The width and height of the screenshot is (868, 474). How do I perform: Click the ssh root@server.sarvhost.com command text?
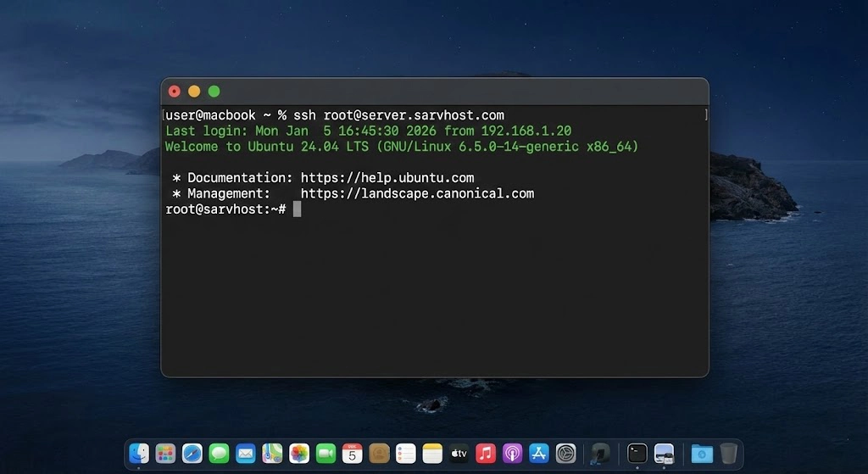click(x=398, y=115)
